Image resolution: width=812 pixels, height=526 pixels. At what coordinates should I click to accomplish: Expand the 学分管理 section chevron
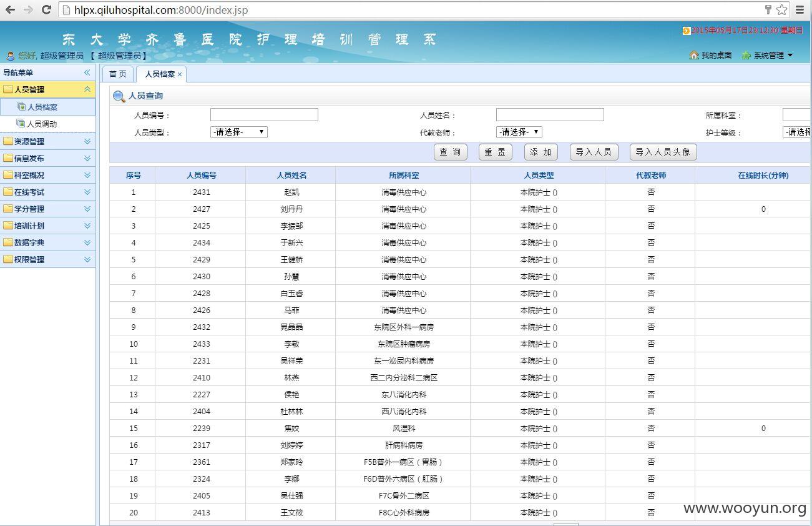(87, 209)
